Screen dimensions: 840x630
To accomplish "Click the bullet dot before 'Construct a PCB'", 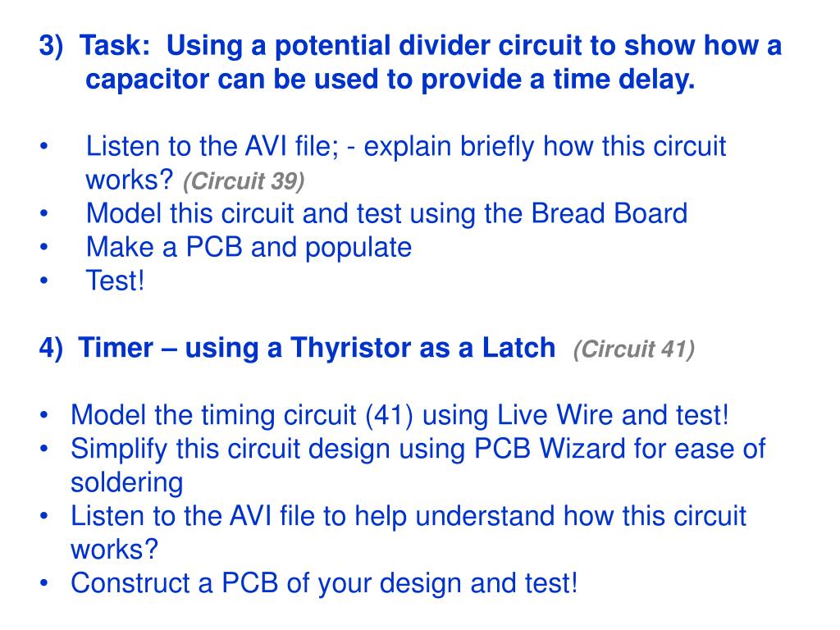I will click(44, 583).
